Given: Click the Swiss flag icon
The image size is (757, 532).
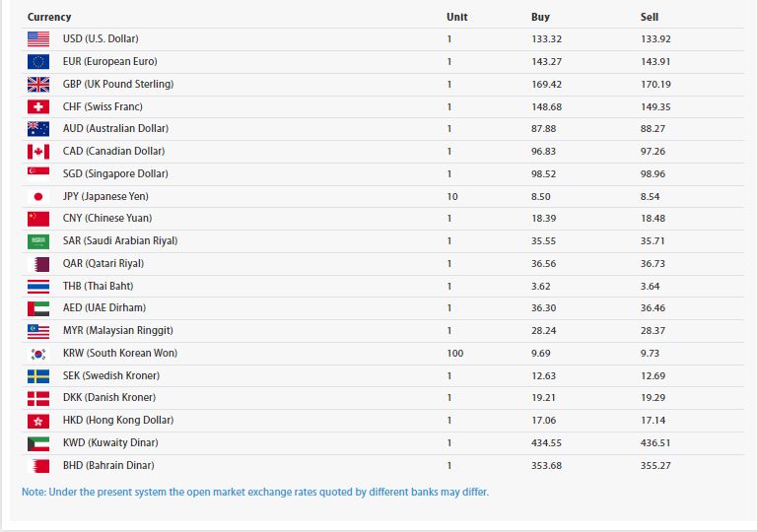Looking at the screenshot, I should pos(38,106).
